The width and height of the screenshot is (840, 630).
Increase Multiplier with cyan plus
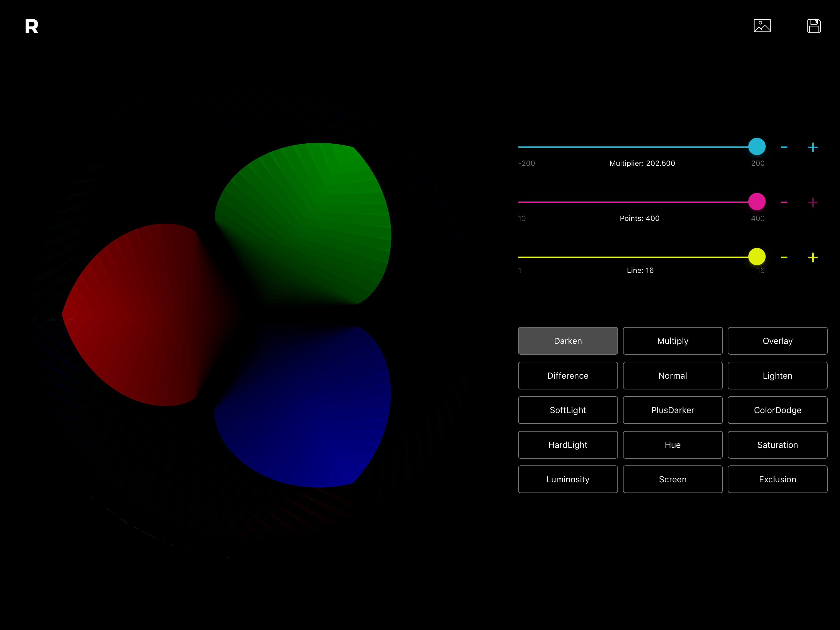click(812, 147)
